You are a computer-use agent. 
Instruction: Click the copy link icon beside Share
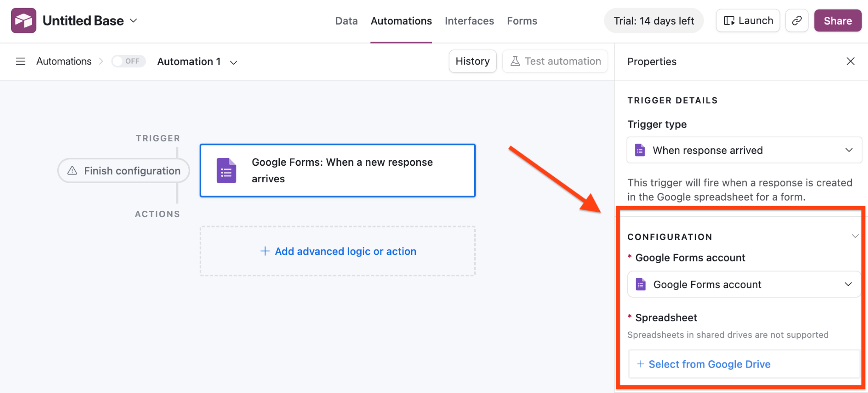(x=797, y=20)
